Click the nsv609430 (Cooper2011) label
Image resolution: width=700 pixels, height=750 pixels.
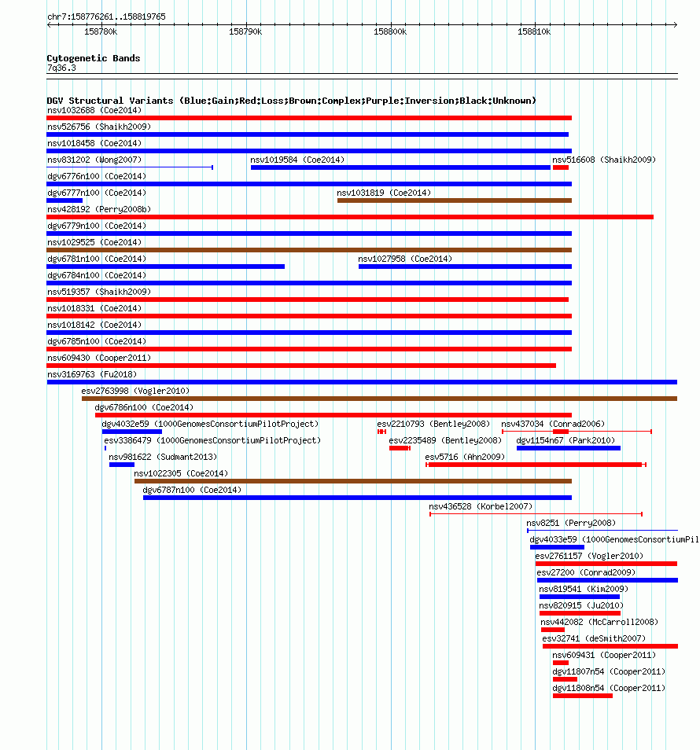pos(99,358)
